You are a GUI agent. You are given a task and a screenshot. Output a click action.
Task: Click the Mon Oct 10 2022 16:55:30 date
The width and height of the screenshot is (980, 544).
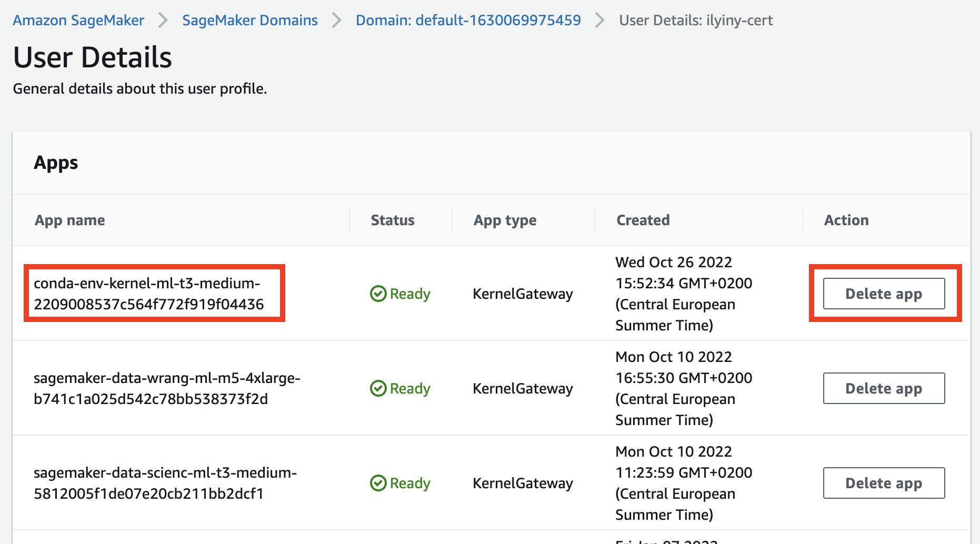[x=684, y=388]
